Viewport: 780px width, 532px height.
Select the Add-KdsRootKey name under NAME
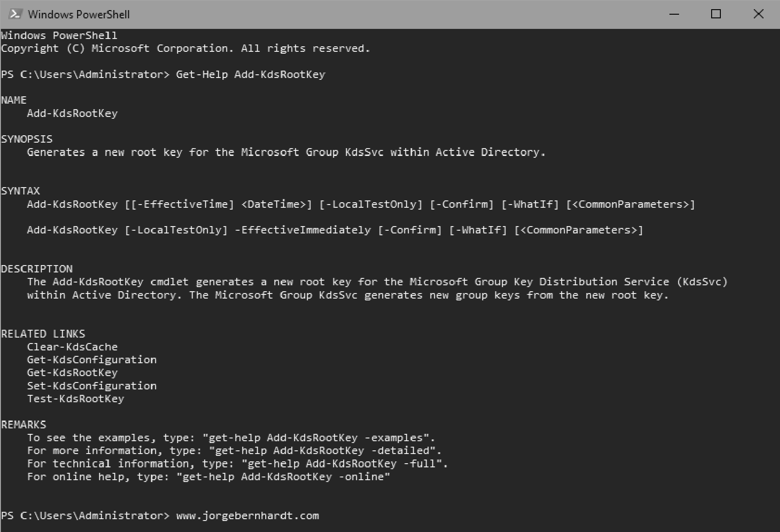point(72,113)
